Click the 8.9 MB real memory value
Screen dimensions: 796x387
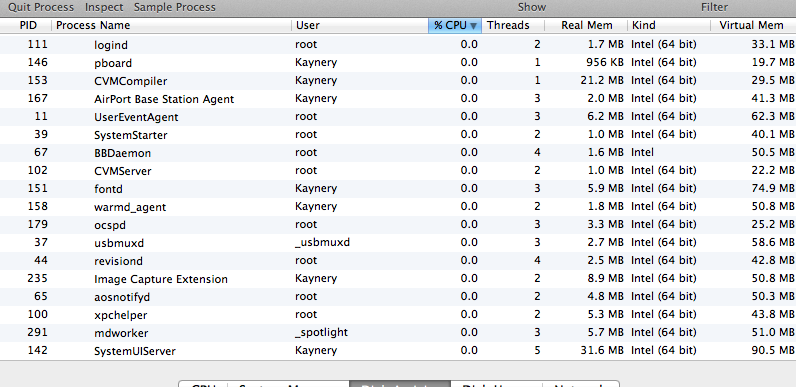tap(605, 278)
